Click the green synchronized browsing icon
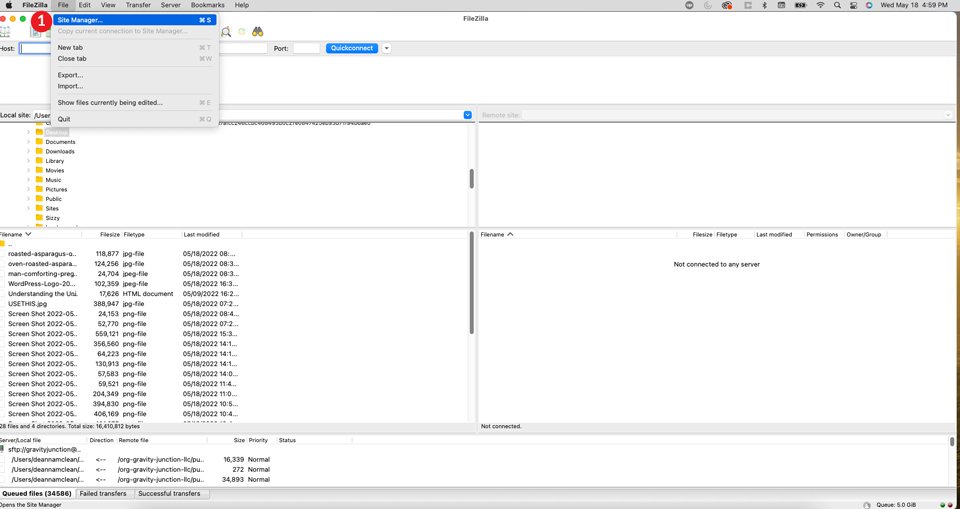Viewport: 960px width, 509px height. pos(242,32)
